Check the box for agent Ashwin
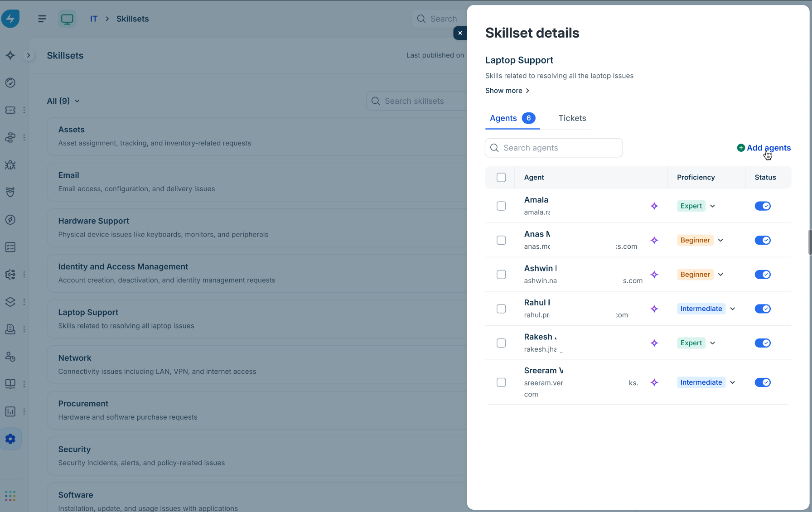 (x=501, y=275)
